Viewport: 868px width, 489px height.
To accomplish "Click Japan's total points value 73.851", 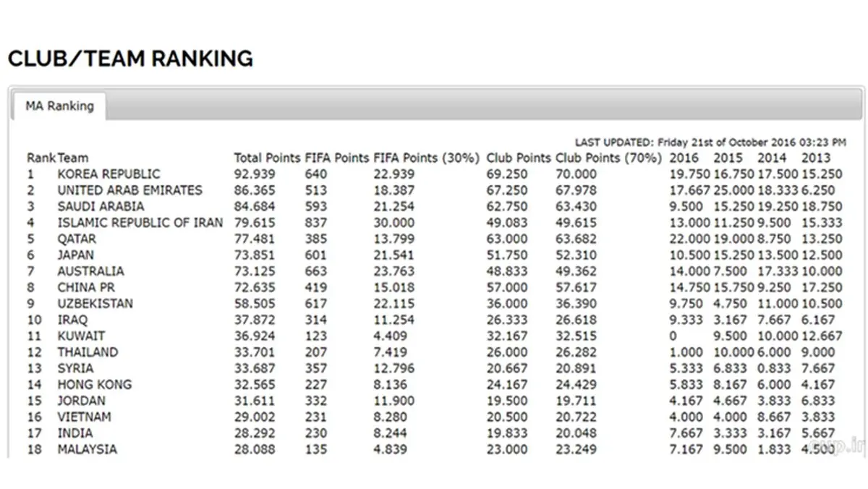I will [x=255, y=255].
